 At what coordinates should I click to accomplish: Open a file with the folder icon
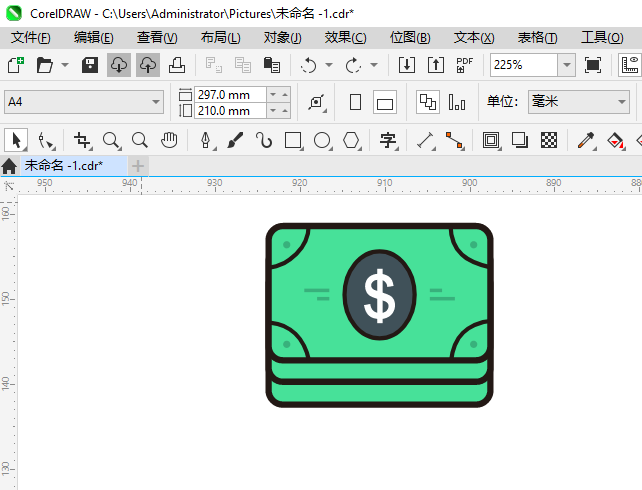coord(44,65)
